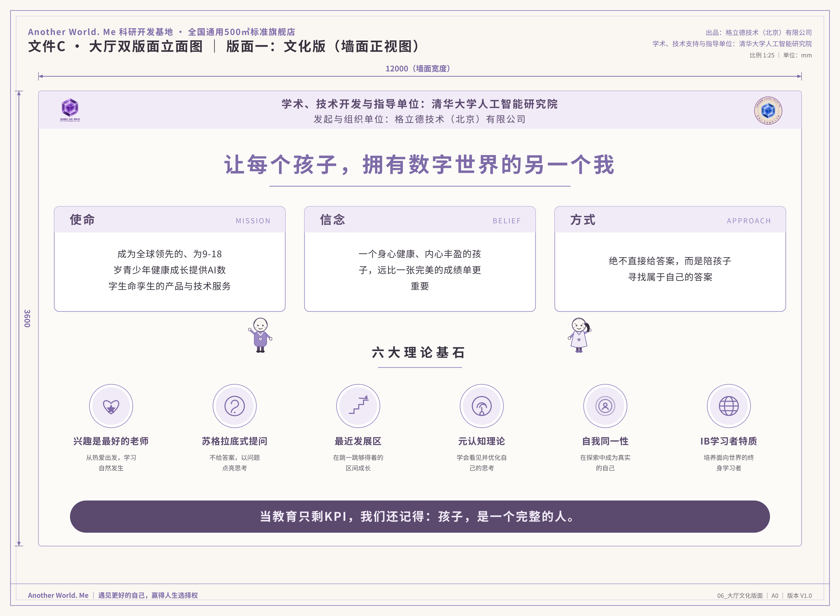Image resolution: width=840 pixels, height=616 pixels.
Task: Click the approach text 绝不直接给答案
Action: 670,269
